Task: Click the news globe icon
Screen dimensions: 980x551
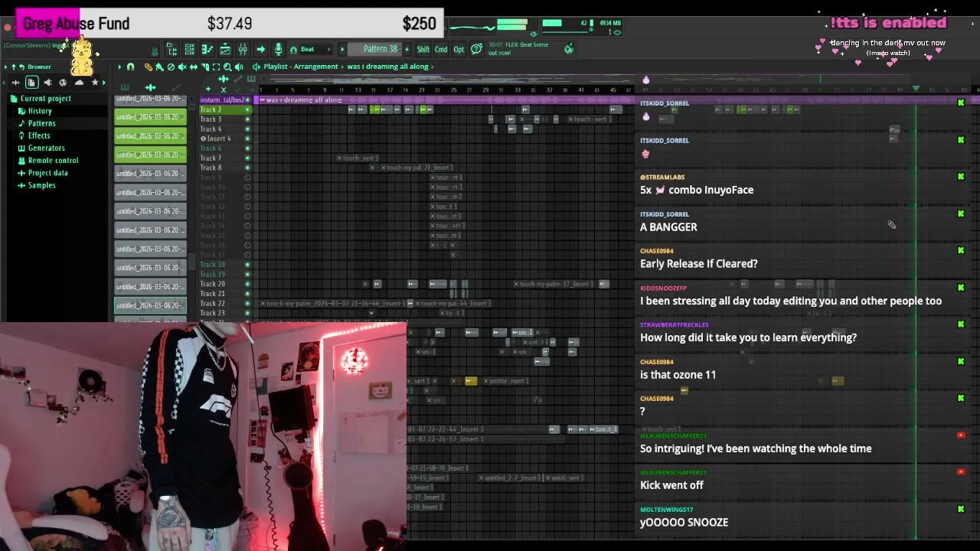Action: [x=569, y=48]
